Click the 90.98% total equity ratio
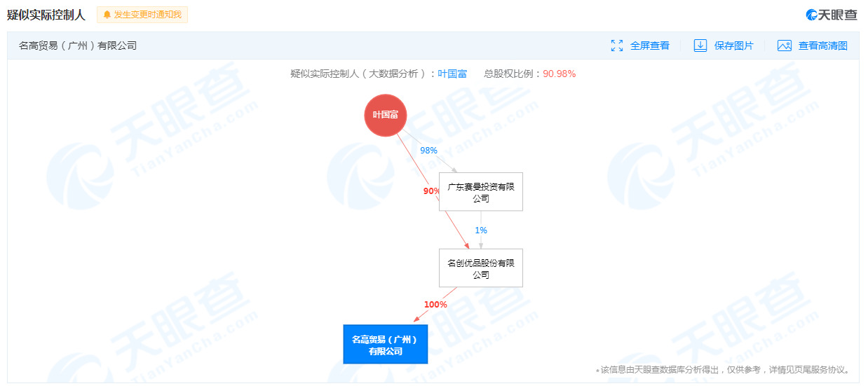Image resolution: width=868 pixels, height=386 pixels. (559, 74)
